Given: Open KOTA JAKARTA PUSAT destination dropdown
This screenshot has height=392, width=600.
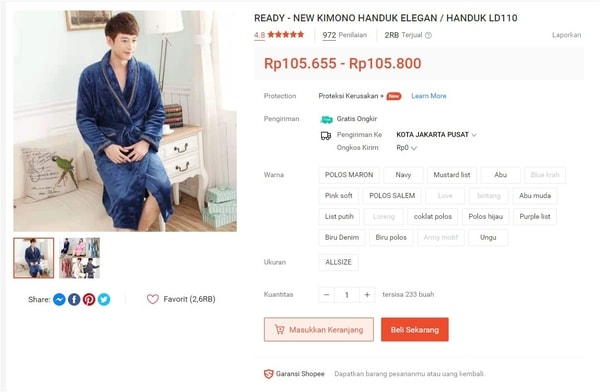Looking at the screenshot, I should tap(436, 135).
